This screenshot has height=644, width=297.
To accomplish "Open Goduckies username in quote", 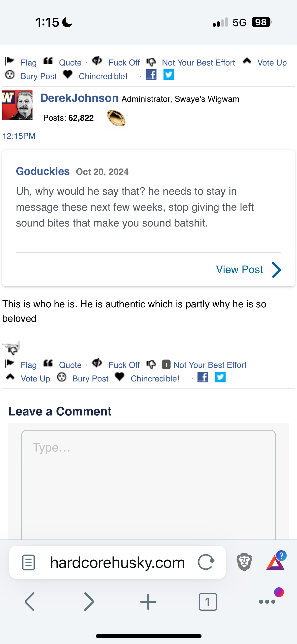I will (x=43, y=171).
